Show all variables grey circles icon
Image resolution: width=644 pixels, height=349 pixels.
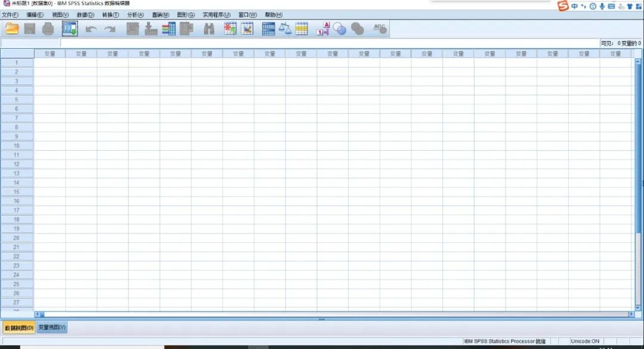click(x=357, y=29)
